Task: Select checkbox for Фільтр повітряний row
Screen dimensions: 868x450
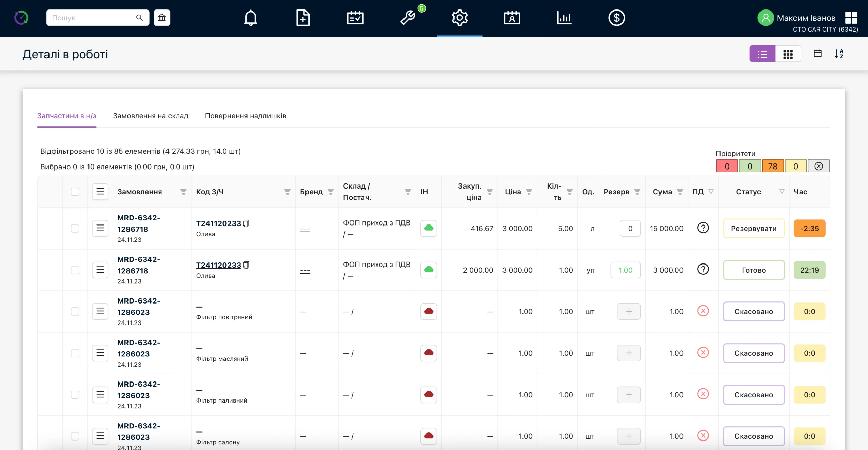Action: 75,311
